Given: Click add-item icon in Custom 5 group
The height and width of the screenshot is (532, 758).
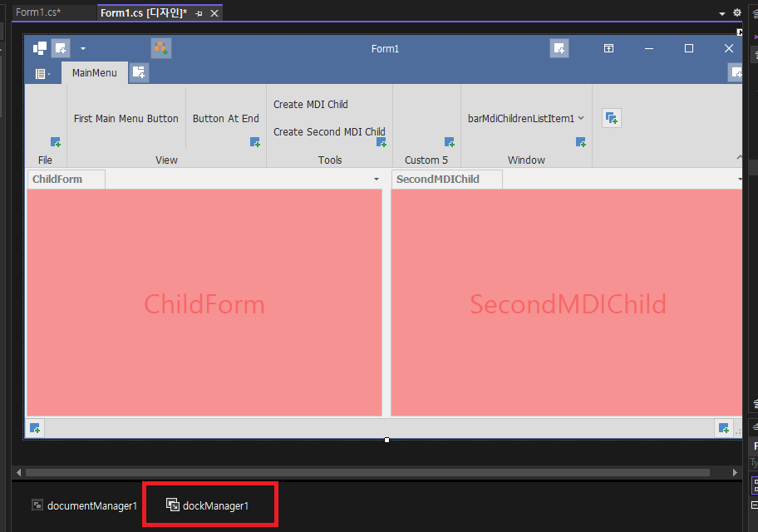Looking at the screenshot, I should click(x=450, y=142).
